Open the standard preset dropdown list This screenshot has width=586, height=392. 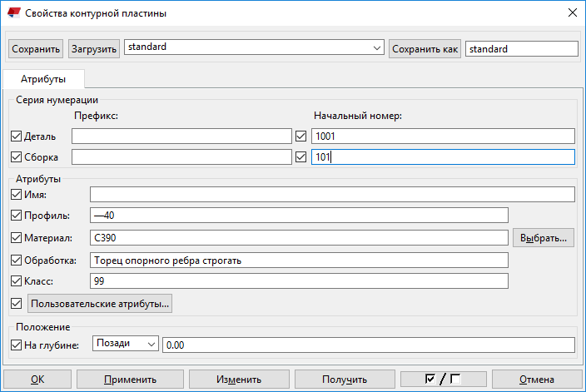click(x=377, y=48)
